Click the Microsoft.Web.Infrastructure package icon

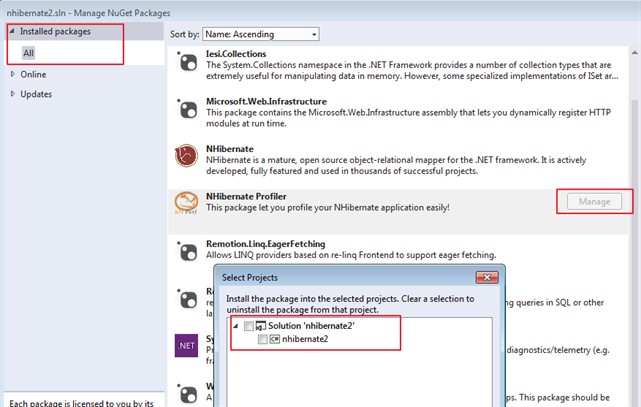(188, 110)
